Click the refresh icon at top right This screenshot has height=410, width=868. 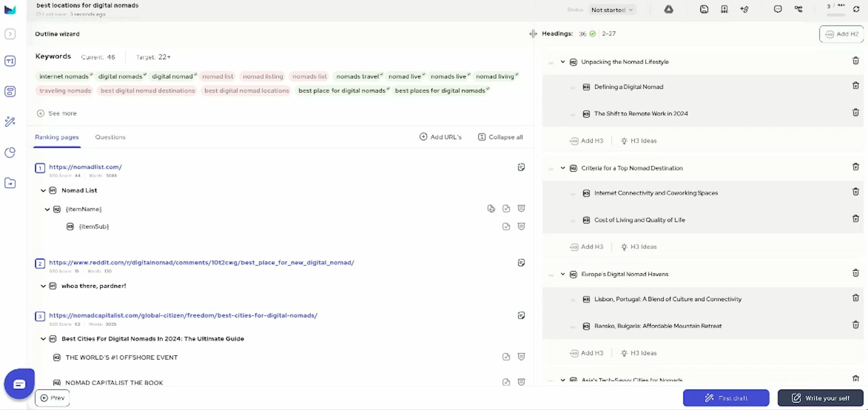coord(856,9)
